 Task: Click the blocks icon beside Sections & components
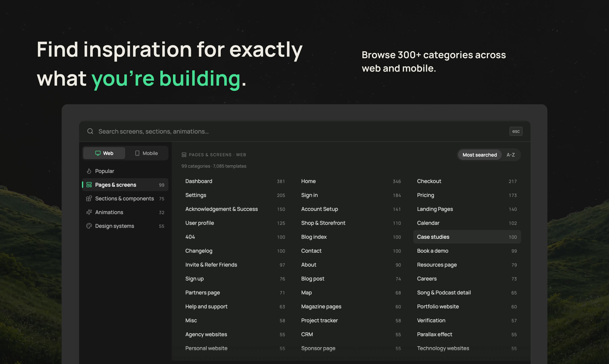point(89,198)
